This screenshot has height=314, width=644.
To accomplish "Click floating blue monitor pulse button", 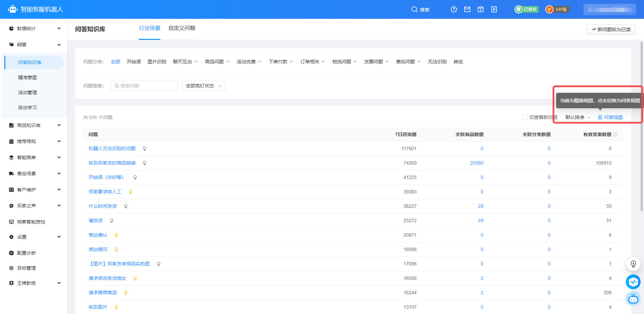I will pos(633,282).
